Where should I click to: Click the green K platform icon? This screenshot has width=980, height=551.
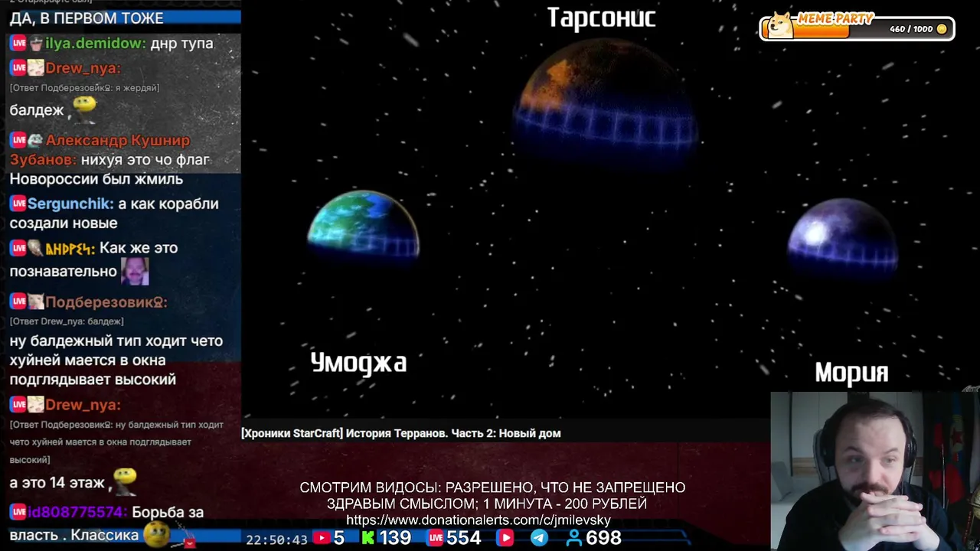tap(368, 538)
